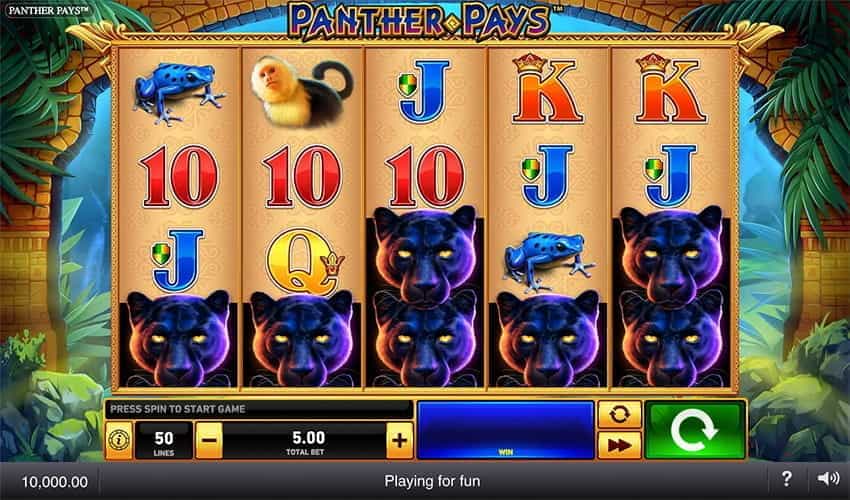
Task: Click the blue win display panel
Action: click(x=506, y=431)
